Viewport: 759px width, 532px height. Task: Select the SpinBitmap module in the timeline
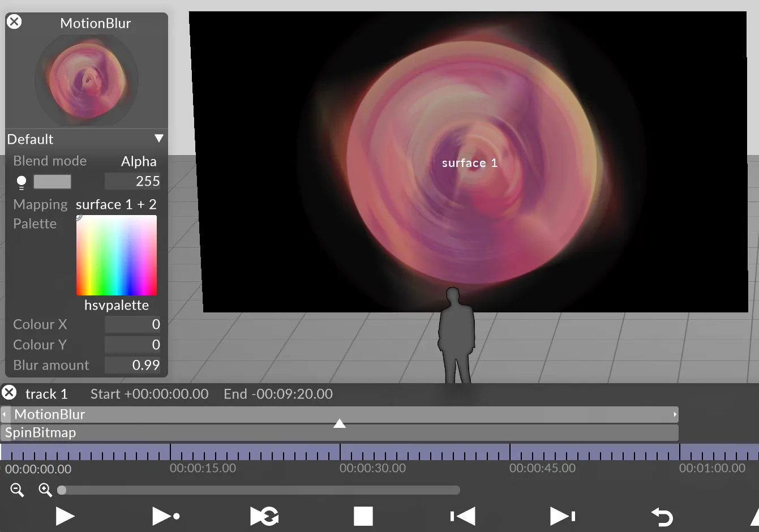(x=340, y=432)
